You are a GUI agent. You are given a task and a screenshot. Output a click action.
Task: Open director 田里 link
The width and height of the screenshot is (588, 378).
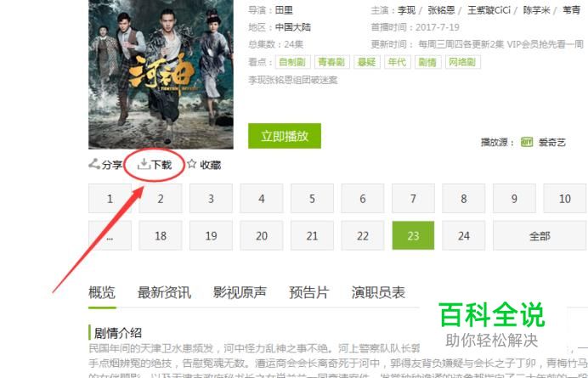click(284, 10)
